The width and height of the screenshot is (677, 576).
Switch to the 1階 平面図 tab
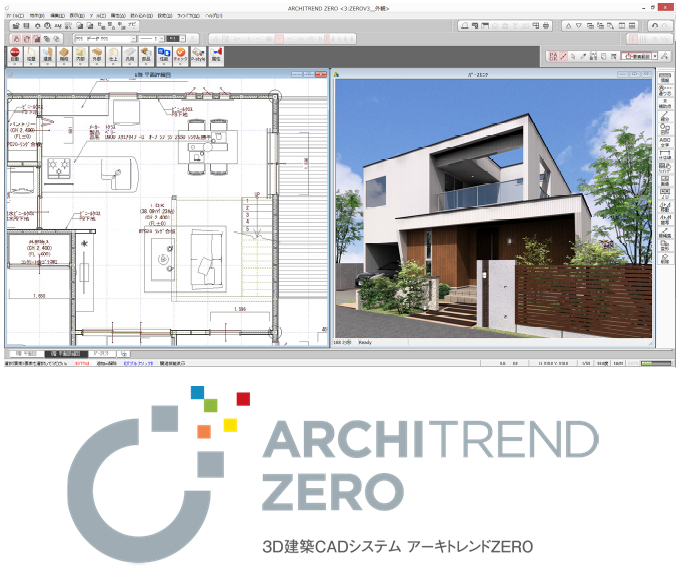click(26, 354)
